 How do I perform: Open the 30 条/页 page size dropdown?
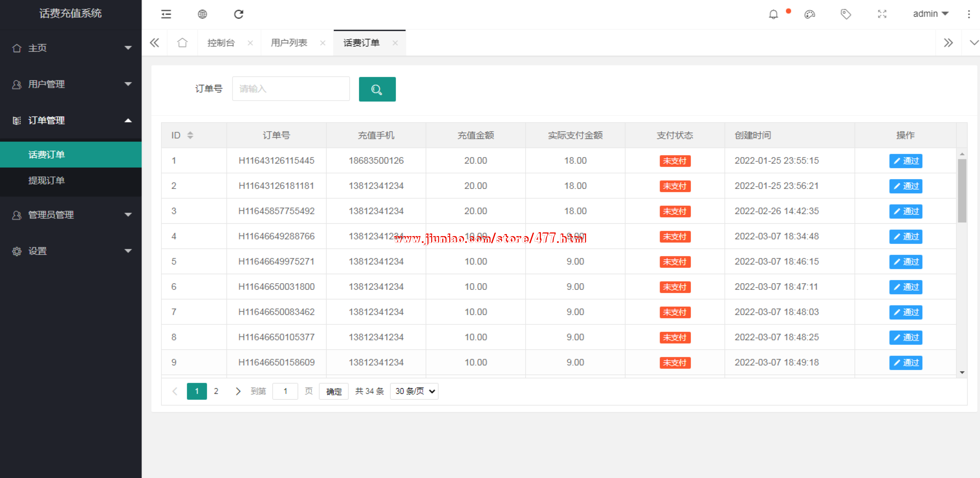coord(414,391)
